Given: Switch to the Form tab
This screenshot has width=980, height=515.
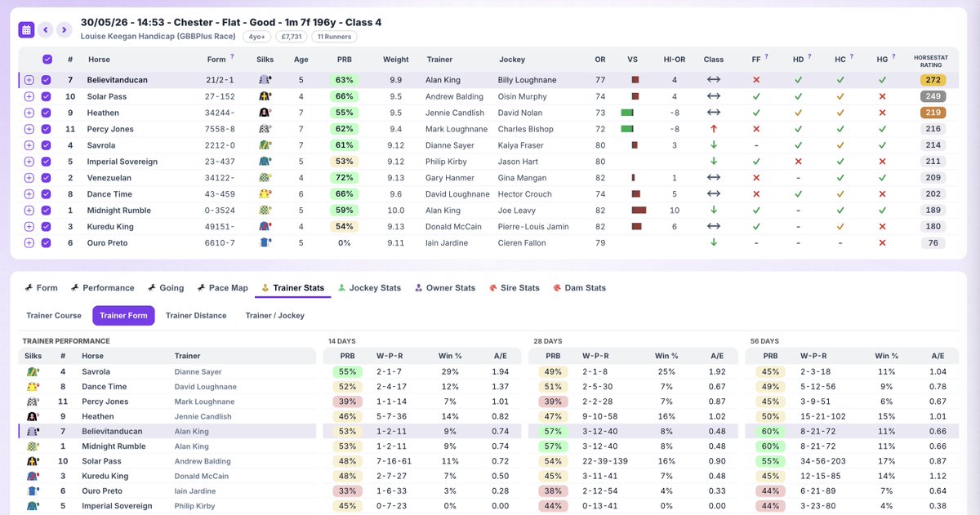Looking at the screenshot, I should 42,288.
